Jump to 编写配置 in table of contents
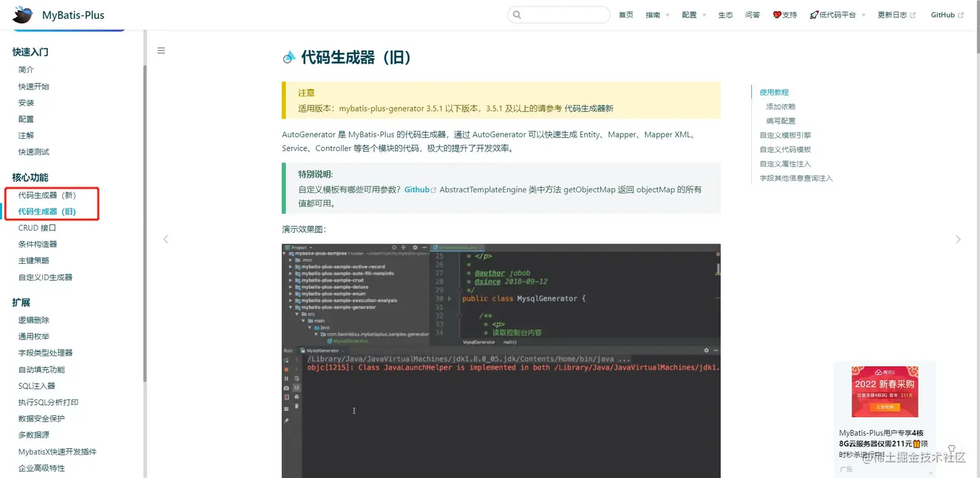Screen dimensions: 980x478 point(781,121)
